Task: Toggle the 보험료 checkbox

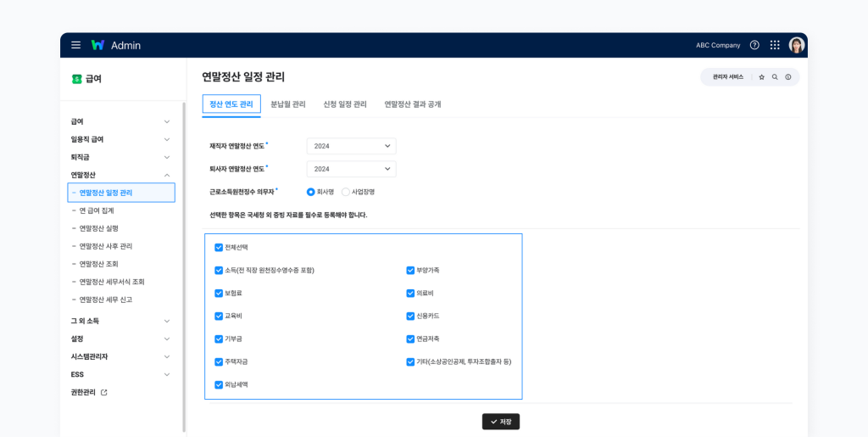Action: tap(219, 293)
